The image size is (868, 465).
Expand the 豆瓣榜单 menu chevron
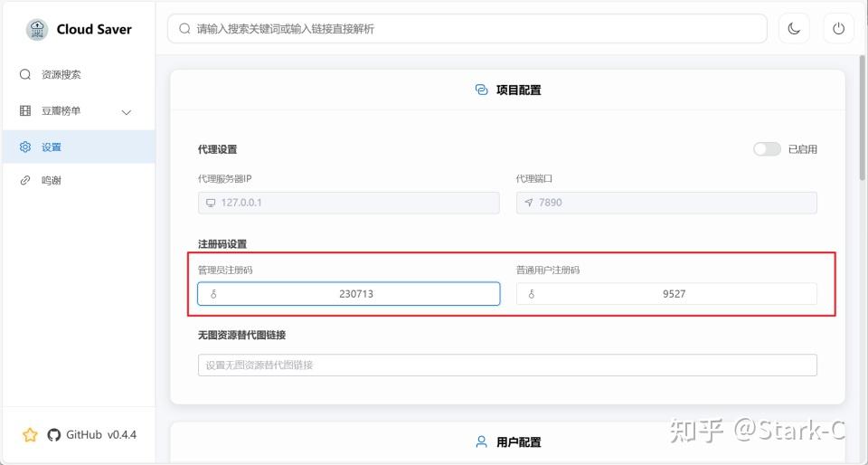[127, 112]
